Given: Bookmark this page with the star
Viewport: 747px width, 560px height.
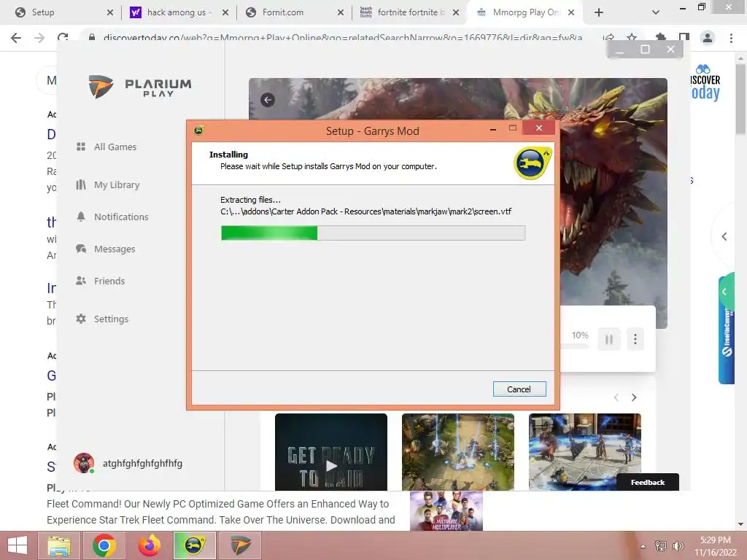Looking at the screenshot, I should [x=632, y=38].
